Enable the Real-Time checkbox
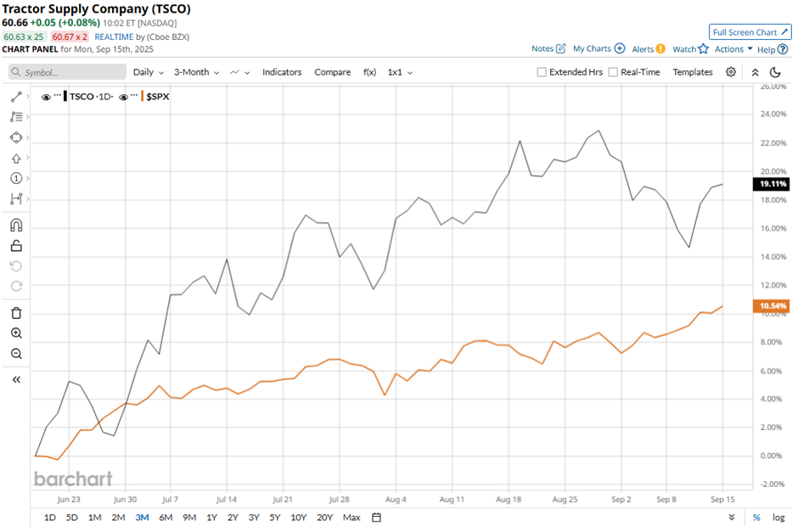This screenshot has width=798, height=532. [x=613, y=72]
